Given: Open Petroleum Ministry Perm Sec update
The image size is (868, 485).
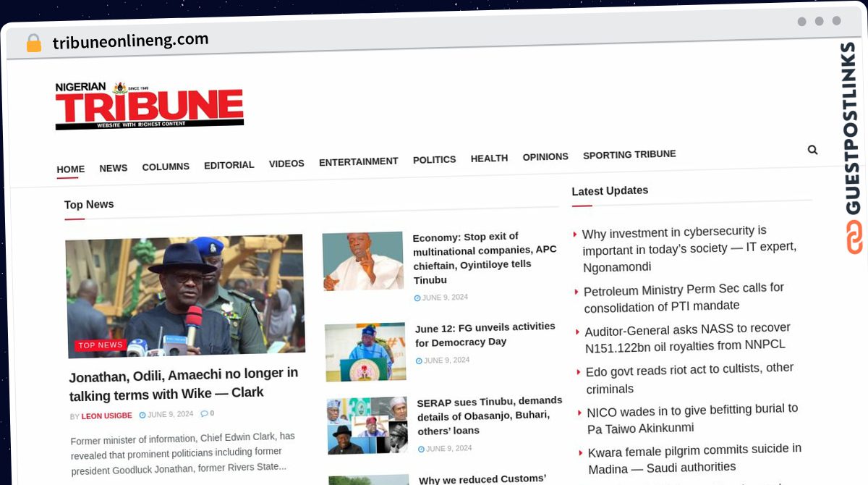Looking at the screenshot, I should (x=684, y=297).
